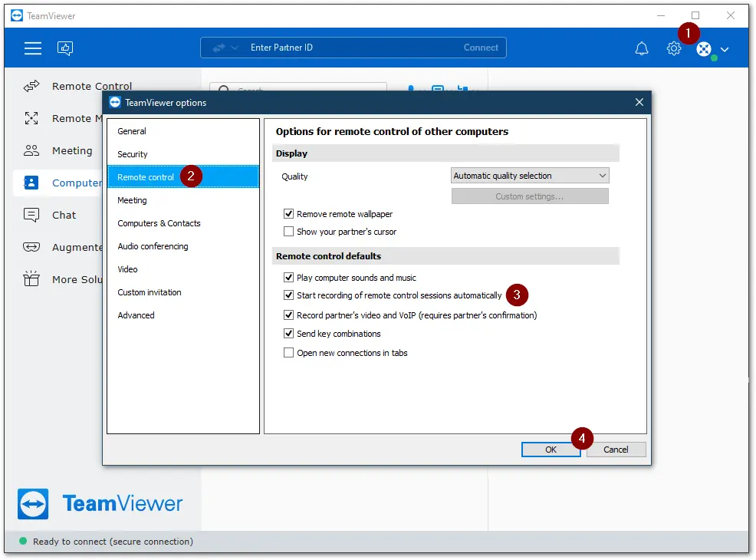Image resolution: width=756 pixels, height=560 pixels.
Task: Click the Remote control defaults section header
Action: [x=446, y=256]
